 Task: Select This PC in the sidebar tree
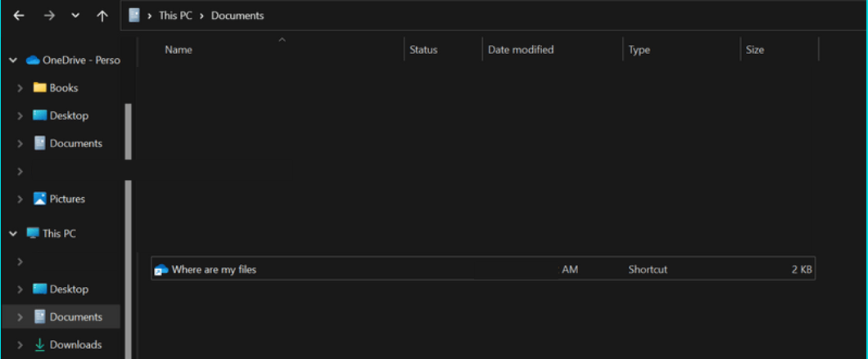click(x=59, y=233)
